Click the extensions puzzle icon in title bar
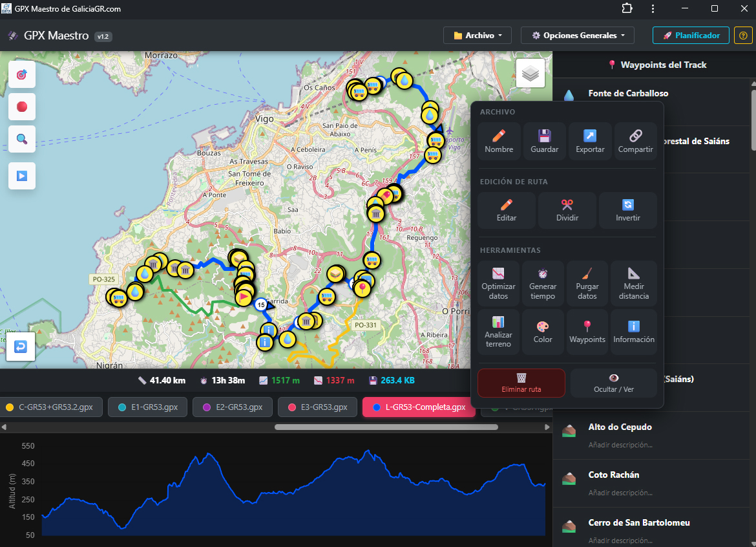This screenshot has height=547, width=756. (x=627, y=8)
